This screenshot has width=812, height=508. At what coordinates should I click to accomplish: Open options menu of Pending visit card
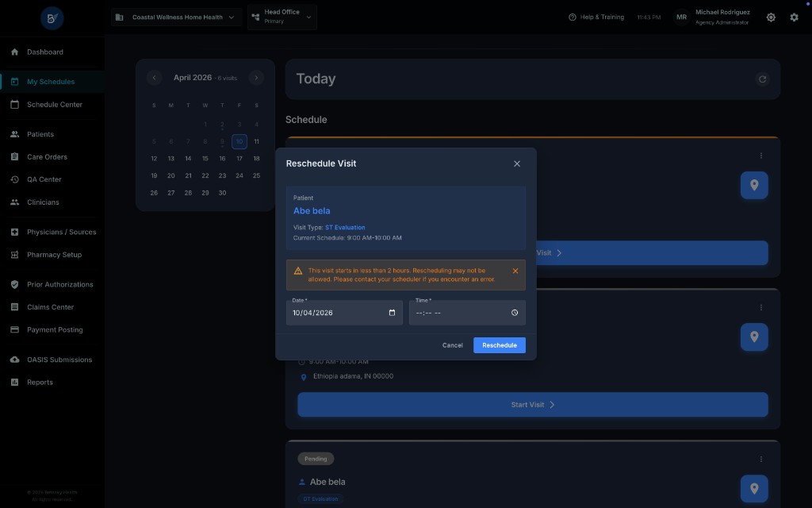[761, 460]
